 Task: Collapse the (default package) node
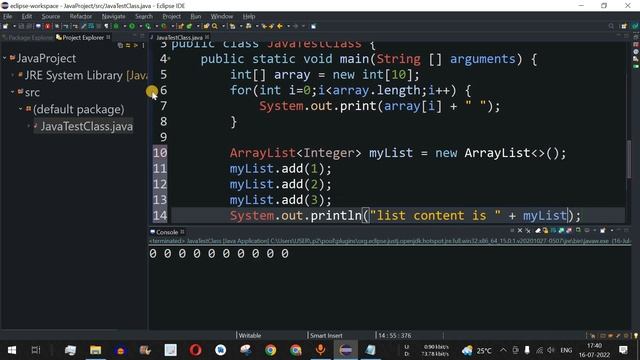[x=20, y=109]
